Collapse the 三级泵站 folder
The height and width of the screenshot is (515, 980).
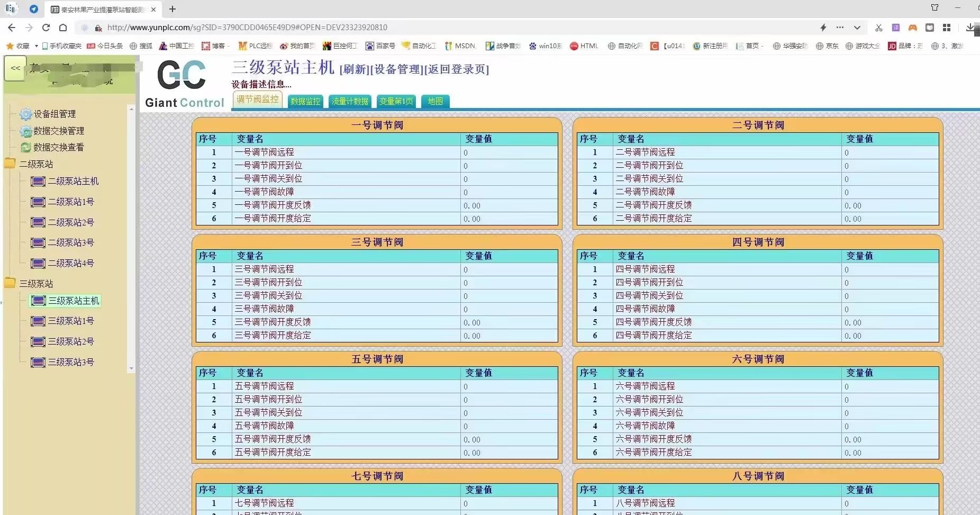[x=10, y=283]
